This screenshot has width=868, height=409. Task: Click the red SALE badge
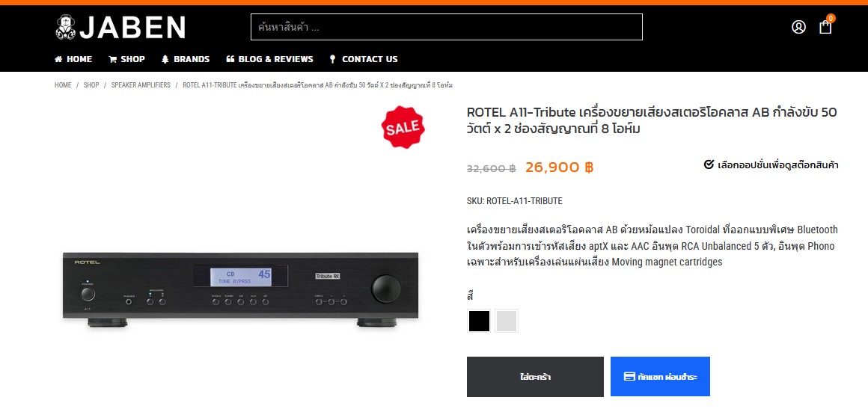point(403,127)
